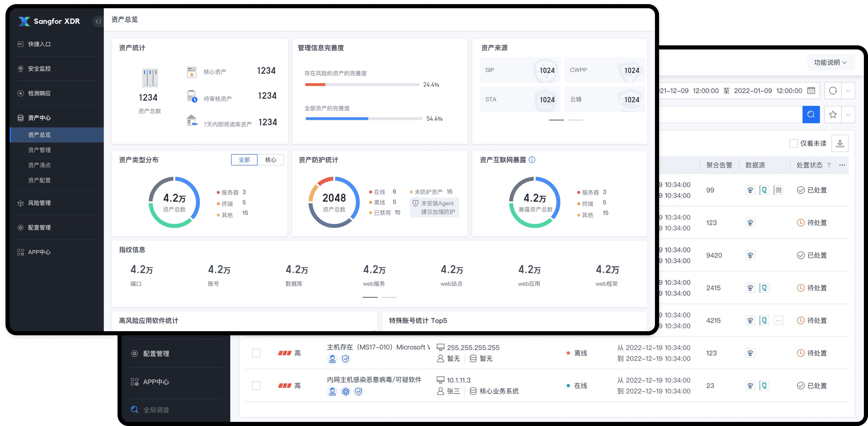Click the blue search button
Screen dimensions: 868x426
tap(811, 115)
